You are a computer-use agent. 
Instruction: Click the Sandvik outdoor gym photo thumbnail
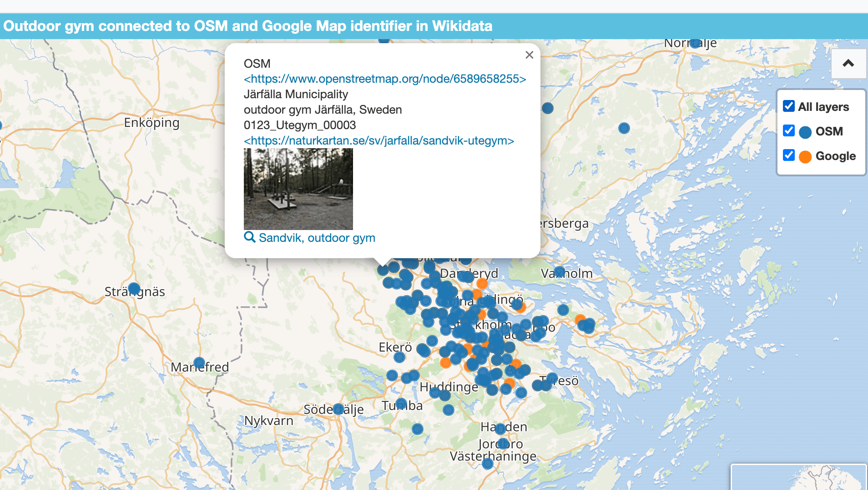pos(298,189)
